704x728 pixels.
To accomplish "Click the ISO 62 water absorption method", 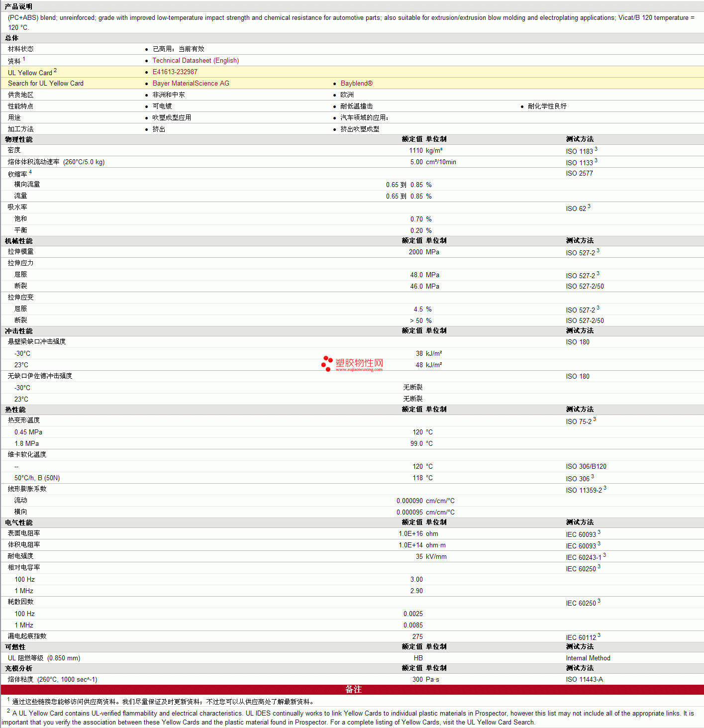I will (576, 208).
